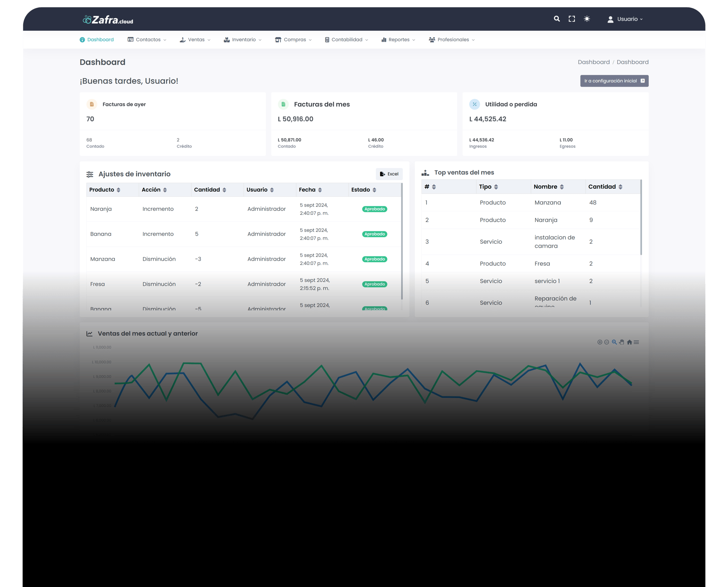The height and width of the screenshot is (587, 728).
Task: Open the Usuario account dropdown
Action: point(625,19)
